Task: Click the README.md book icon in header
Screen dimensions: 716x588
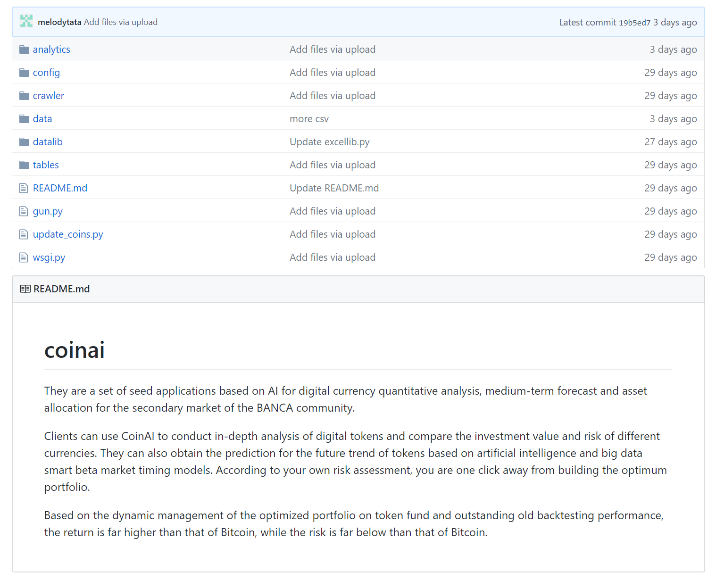Action: coord(25,289)
